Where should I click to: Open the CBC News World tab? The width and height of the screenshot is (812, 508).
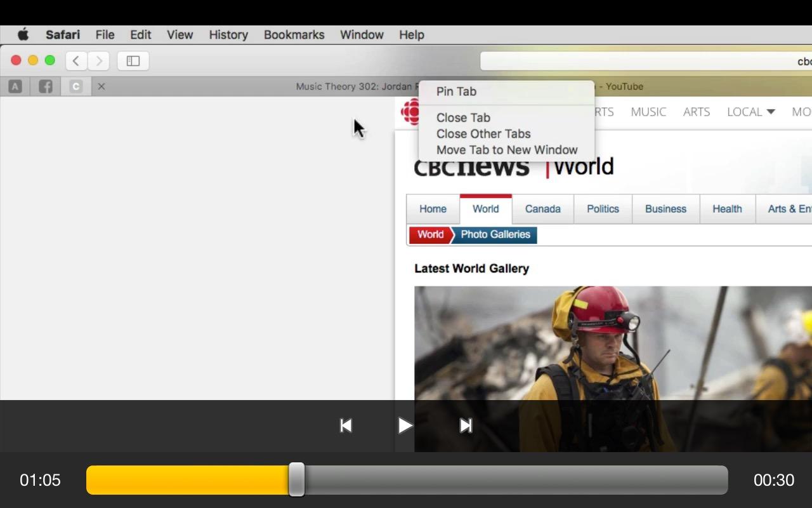(486, 209)
